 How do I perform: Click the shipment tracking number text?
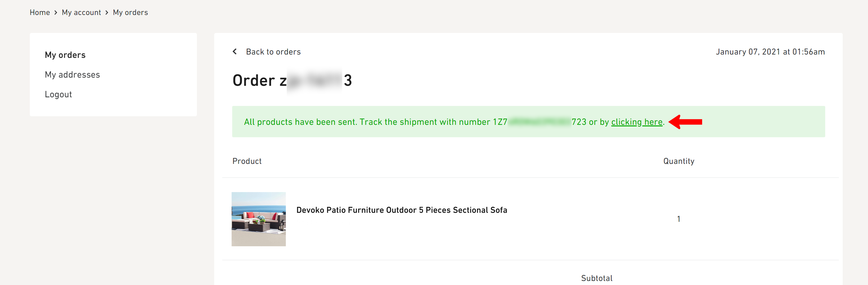[539, 122]
